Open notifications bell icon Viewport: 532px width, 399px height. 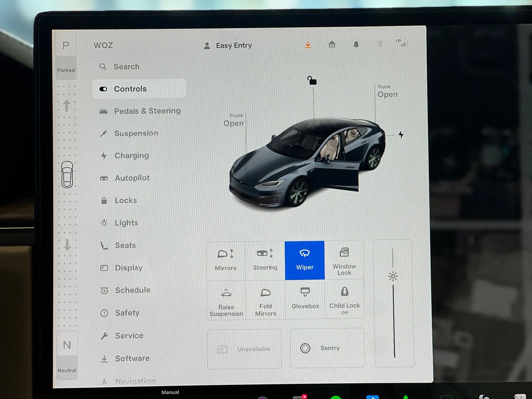click(x=356, y=45)
